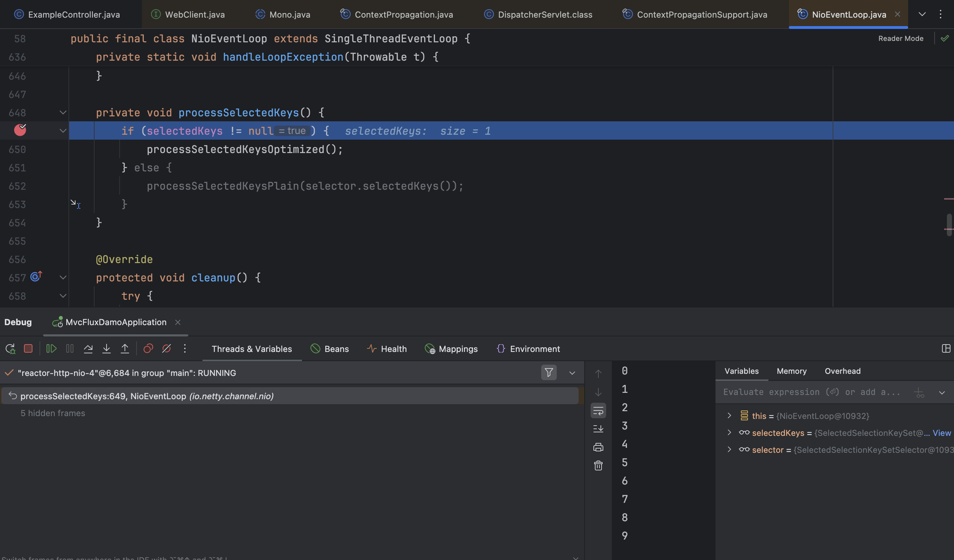
Task: Click the Step Over icon
Action: 88,348
